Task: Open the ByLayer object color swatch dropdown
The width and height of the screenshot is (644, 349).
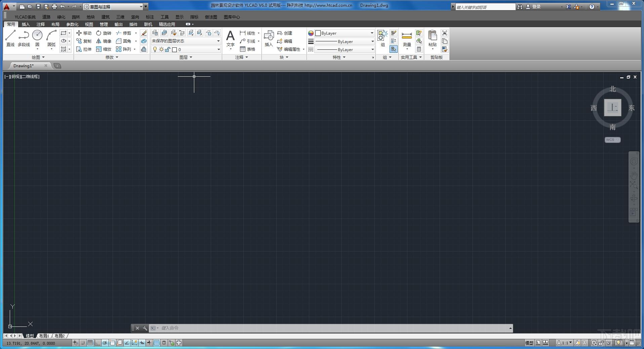Action: pos(345,33)
